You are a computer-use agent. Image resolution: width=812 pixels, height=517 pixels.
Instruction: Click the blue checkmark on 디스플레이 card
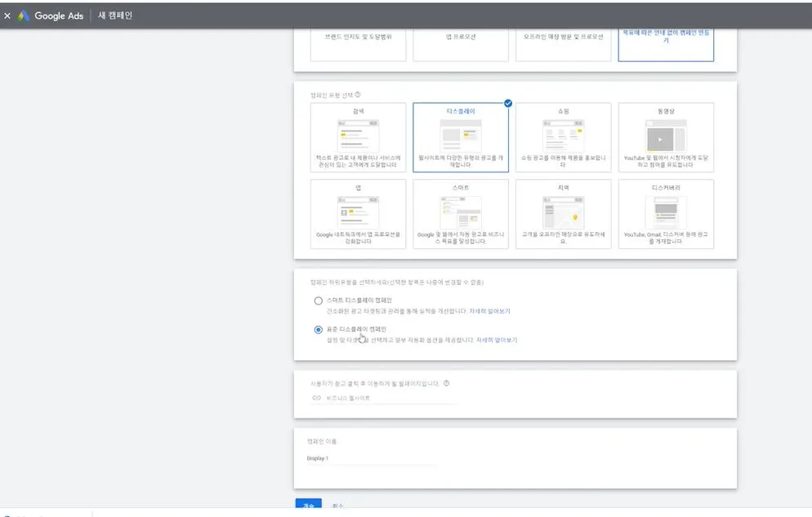(506, 104)
